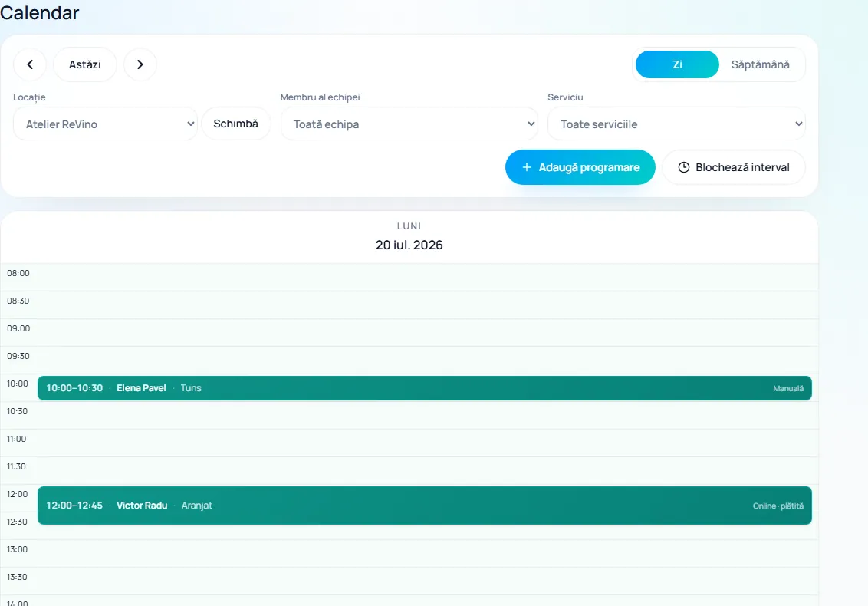This screenshot has width=868, height=606.
Task: Click the 09:30 time slot label
Action: coord(18,356)
